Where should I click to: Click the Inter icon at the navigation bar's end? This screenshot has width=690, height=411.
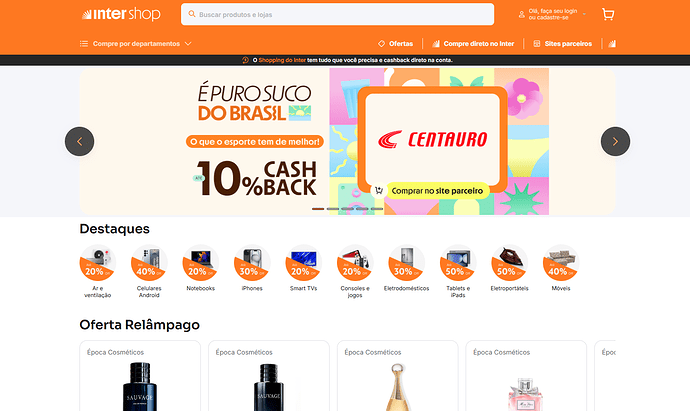point(612,44)
